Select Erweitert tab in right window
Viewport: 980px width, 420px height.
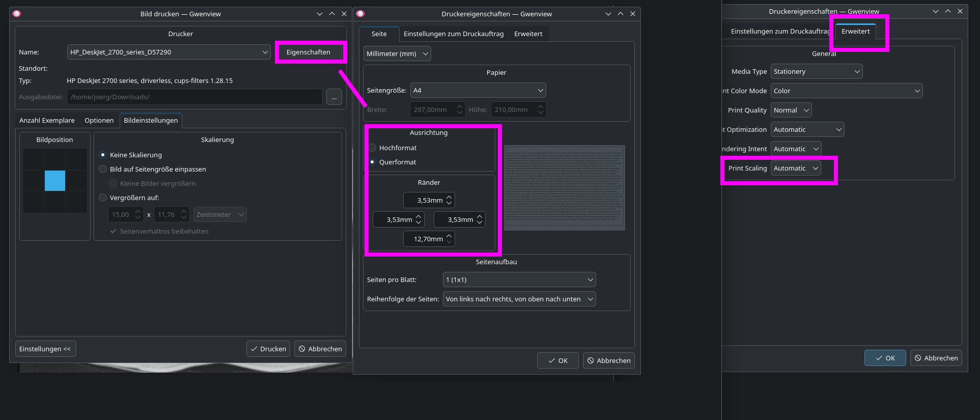coord(855,31)
